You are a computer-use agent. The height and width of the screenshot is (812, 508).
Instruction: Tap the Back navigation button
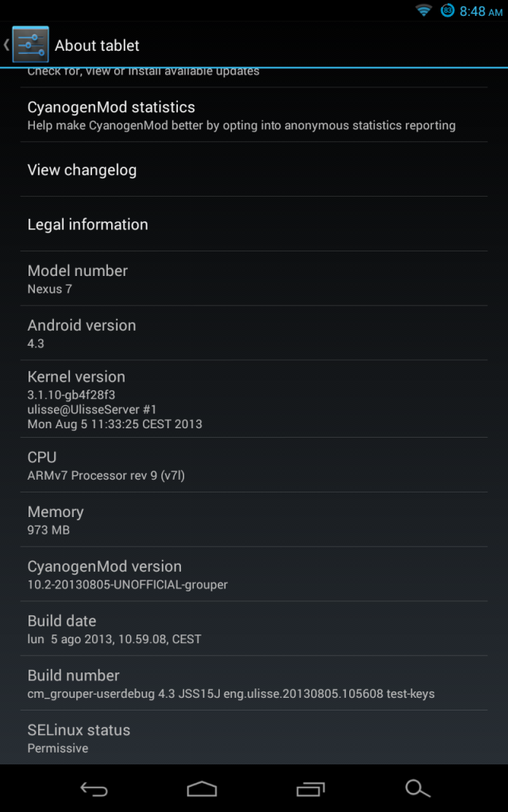[x=94, y=789]
